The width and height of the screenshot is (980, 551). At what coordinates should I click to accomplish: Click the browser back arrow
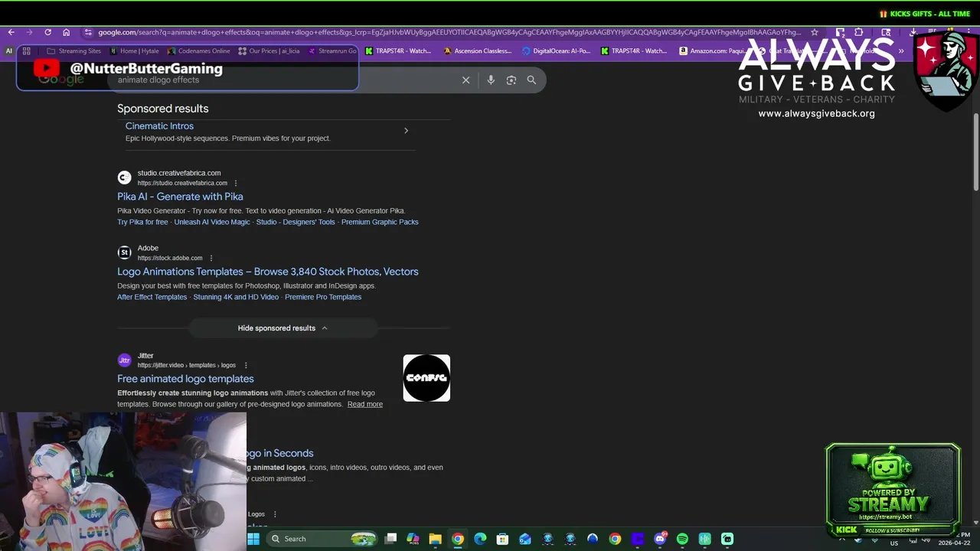(x=11, y=32)
